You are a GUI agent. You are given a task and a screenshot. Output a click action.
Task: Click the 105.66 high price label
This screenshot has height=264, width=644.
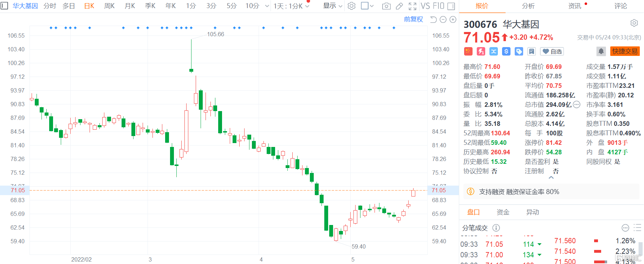click(215, 34)
